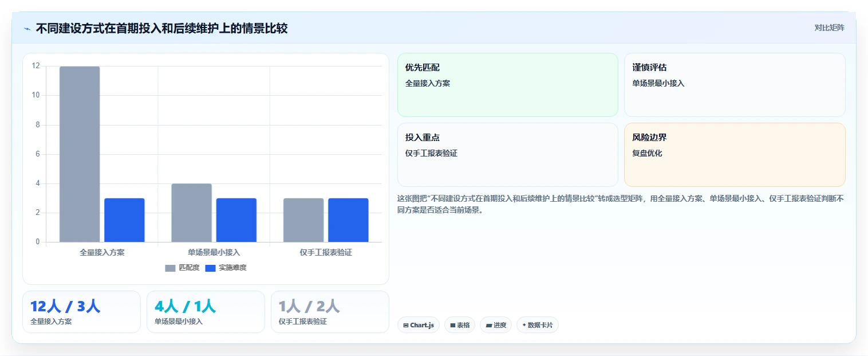This screenshot has width=868, height=356.
Task: Click the 进度 tag pill
Action: (x=496, y=325)
